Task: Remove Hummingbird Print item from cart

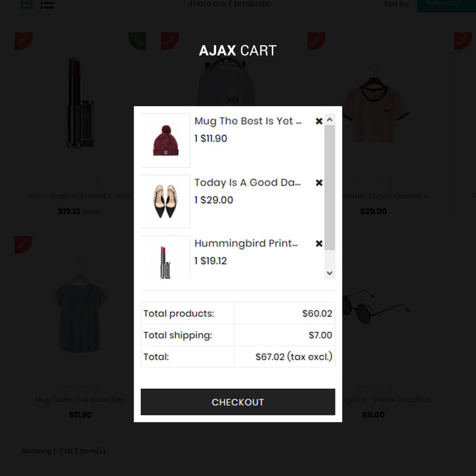Action: click(319, 243)
